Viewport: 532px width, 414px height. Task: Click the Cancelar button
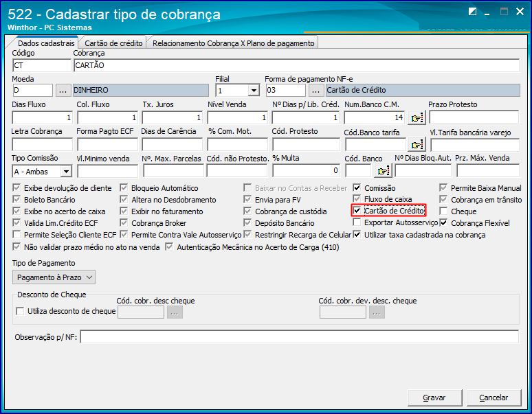[x=494, y=398]
